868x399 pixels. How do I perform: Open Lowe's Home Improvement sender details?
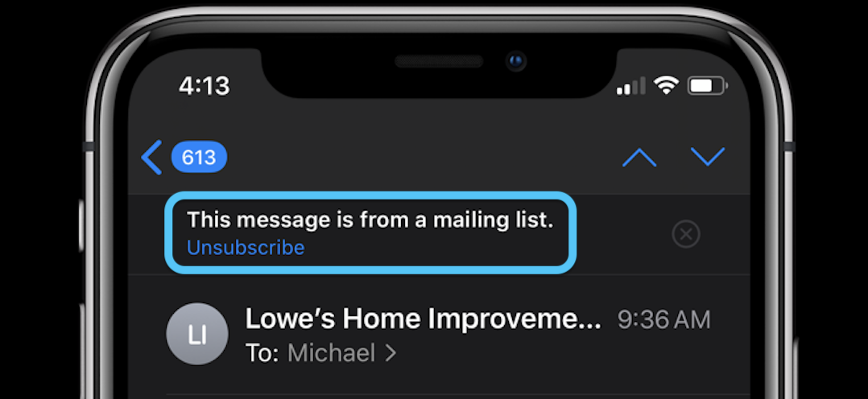click(424, 319)
